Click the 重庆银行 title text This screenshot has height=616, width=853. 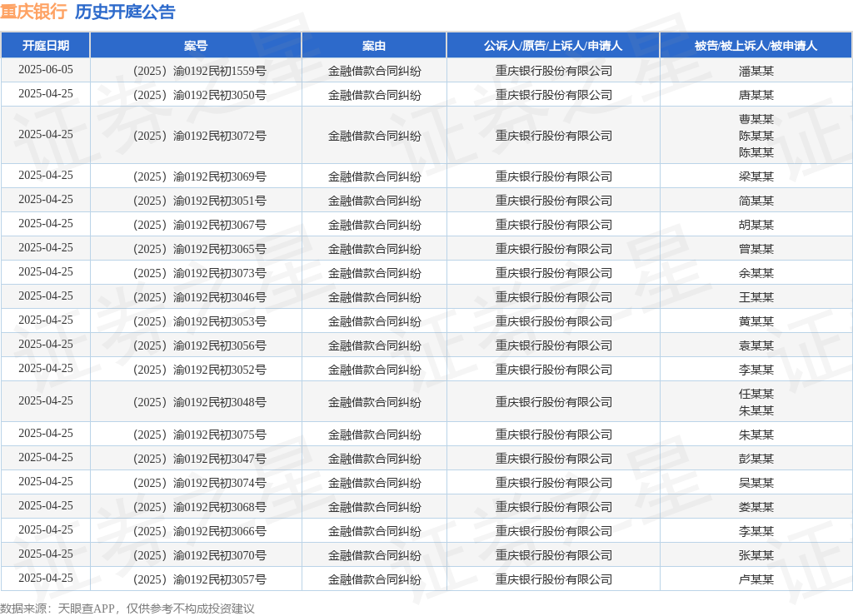click(x=33, y=12)
